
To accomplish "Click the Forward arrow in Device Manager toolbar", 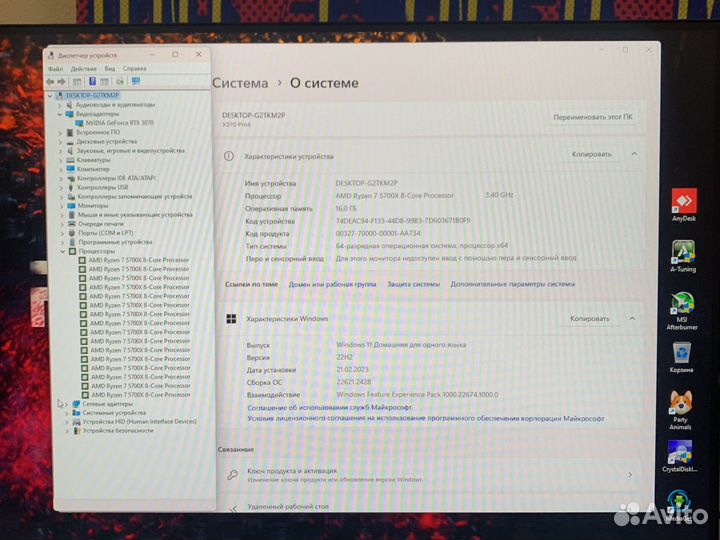I will (x=61, y=82).
